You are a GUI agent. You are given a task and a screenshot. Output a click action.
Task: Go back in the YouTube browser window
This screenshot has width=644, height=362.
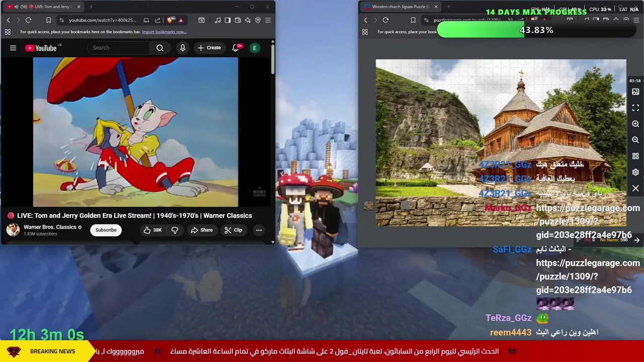[8, 20]
